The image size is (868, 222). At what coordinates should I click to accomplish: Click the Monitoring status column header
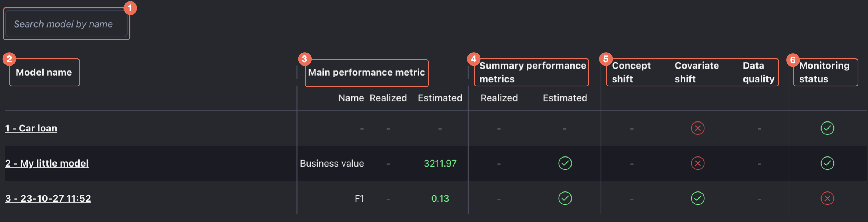click(824, 72)
